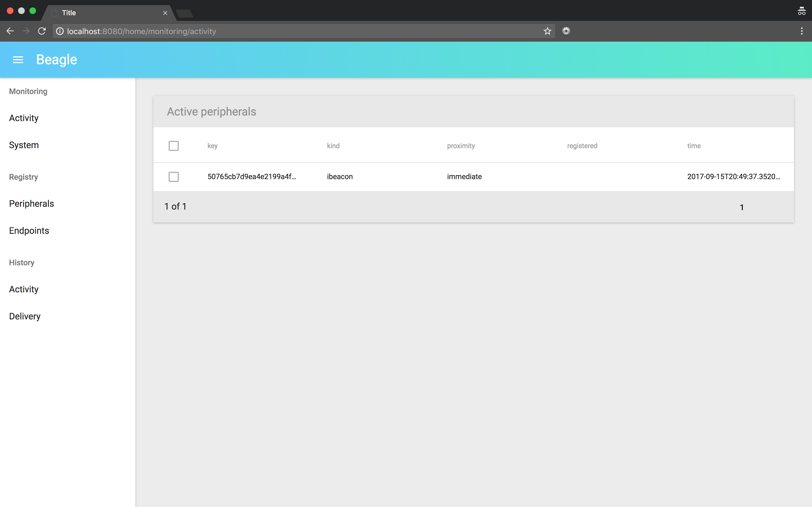Open History Activity in sidebar

pyautogui.click(x=24, y=289)
